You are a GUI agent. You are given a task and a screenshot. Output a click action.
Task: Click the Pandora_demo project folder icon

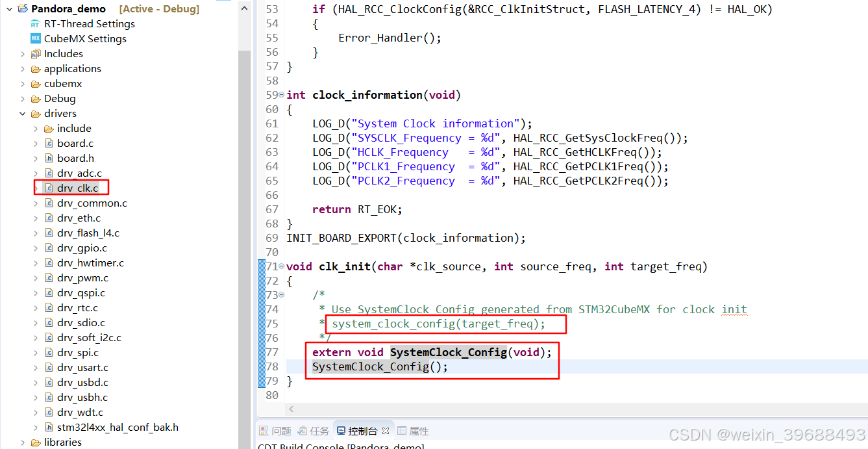pos(23,9)
